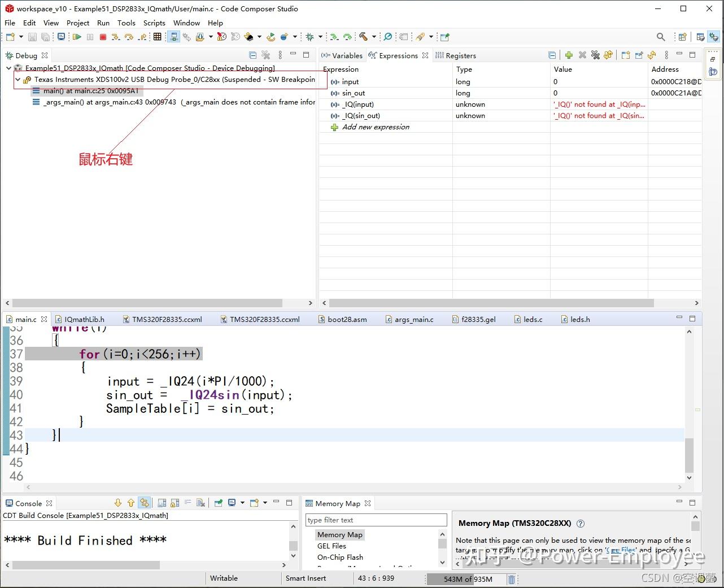Image resolution: width=724 pixels, height=588 pixels.
Task: Click the Step Into toolbar icon
Action: point(115,37)
